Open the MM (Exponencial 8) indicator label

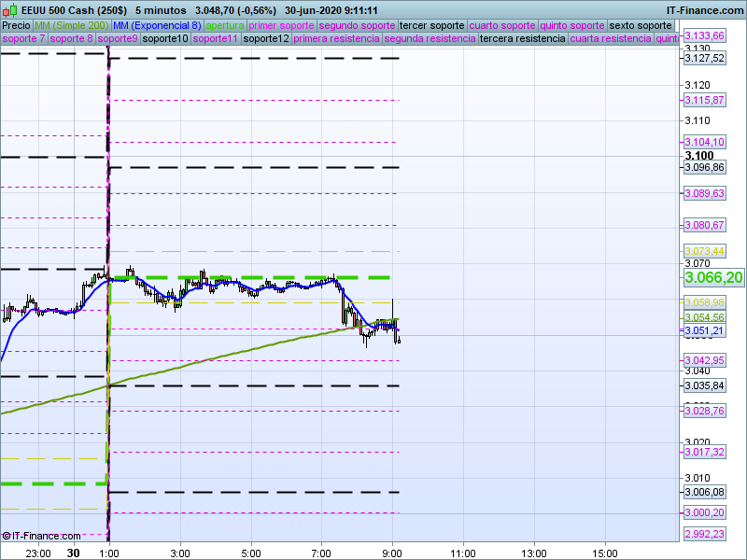point(157,26)
